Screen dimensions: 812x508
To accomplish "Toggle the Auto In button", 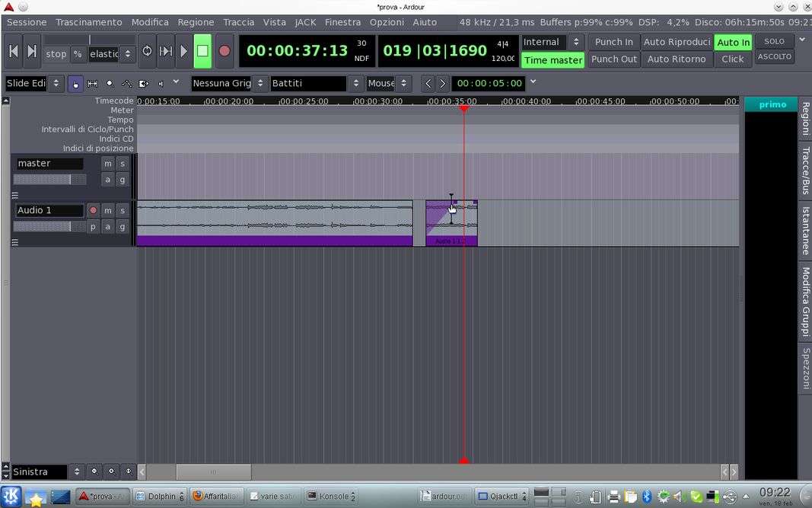I will [733, 42].
